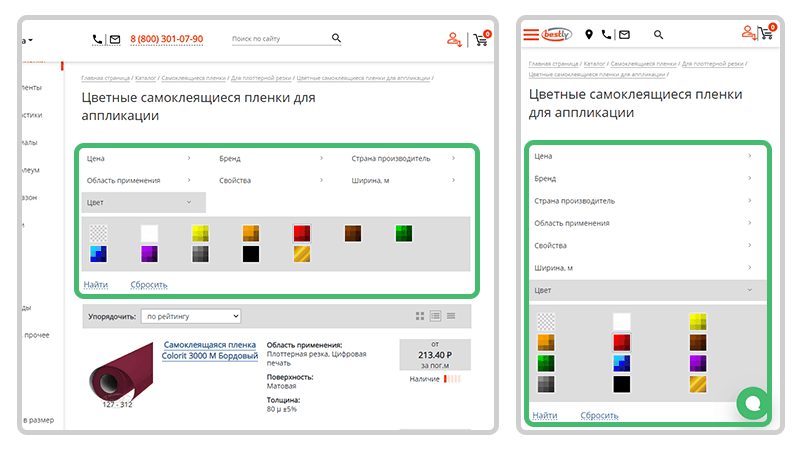Select the gold swatch in mobile filter
800x450 pixels.
(697, 384)
